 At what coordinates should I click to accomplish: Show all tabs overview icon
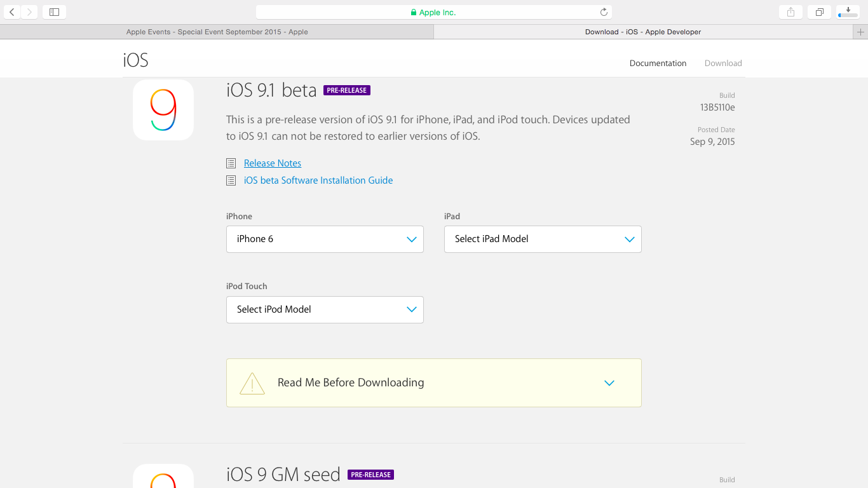(819, 12)
